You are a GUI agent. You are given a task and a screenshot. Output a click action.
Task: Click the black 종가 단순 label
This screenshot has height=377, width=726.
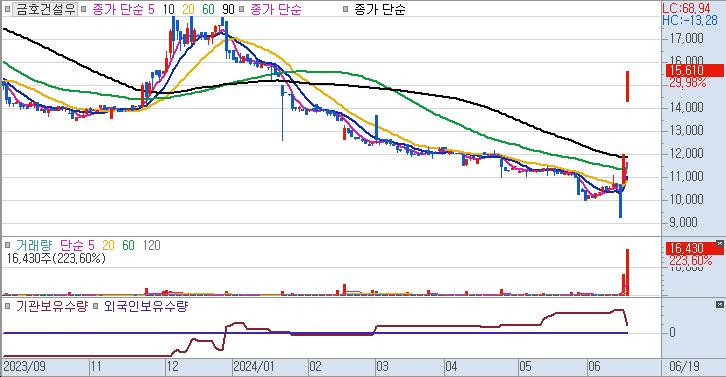click(x=380, y=9)
